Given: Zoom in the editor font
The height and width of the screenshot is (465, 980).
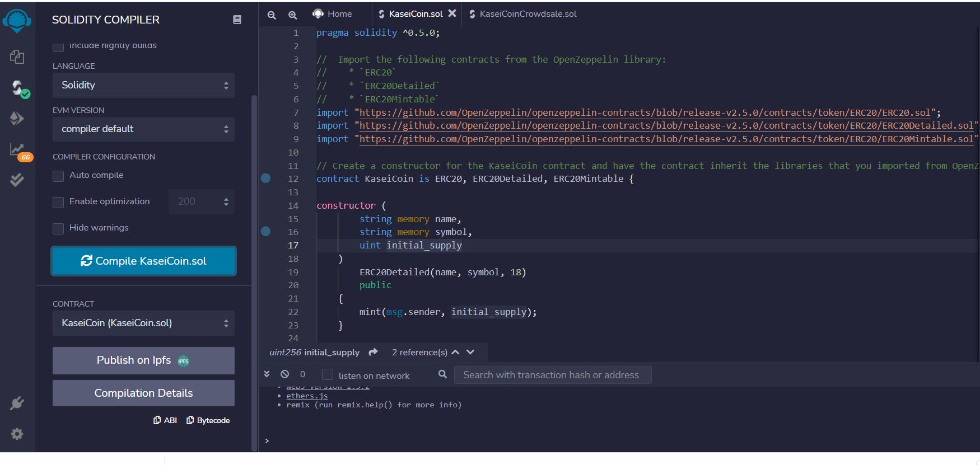Looking at the screenshot, I should [x=292, y=15].
